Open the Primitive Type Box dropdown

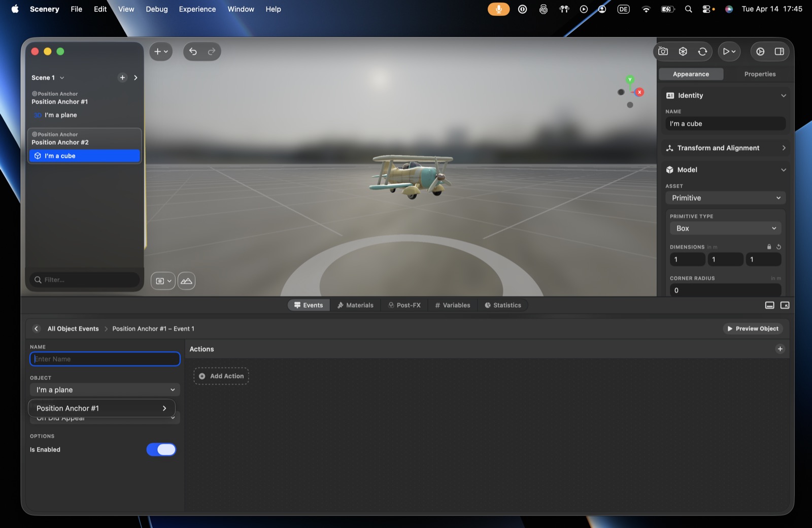[726, 228]
